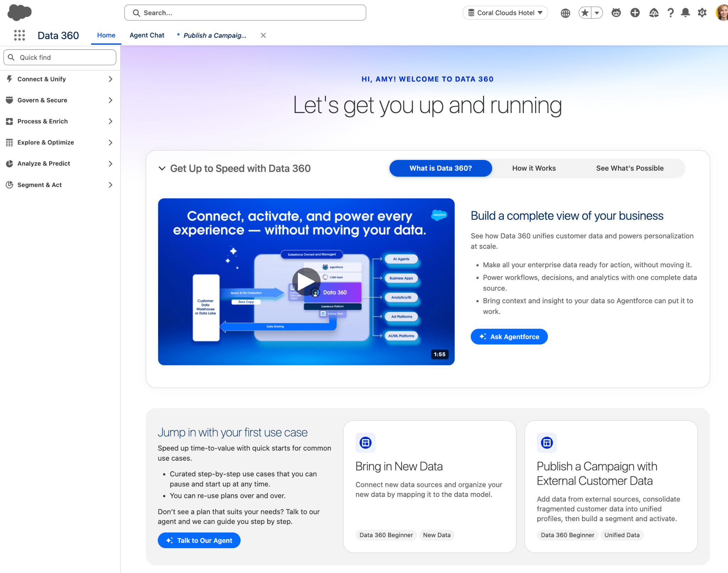Screen dimensions: 728x573
Task: Click the Ask Agentforce button
Action: (x=509, y=337)
